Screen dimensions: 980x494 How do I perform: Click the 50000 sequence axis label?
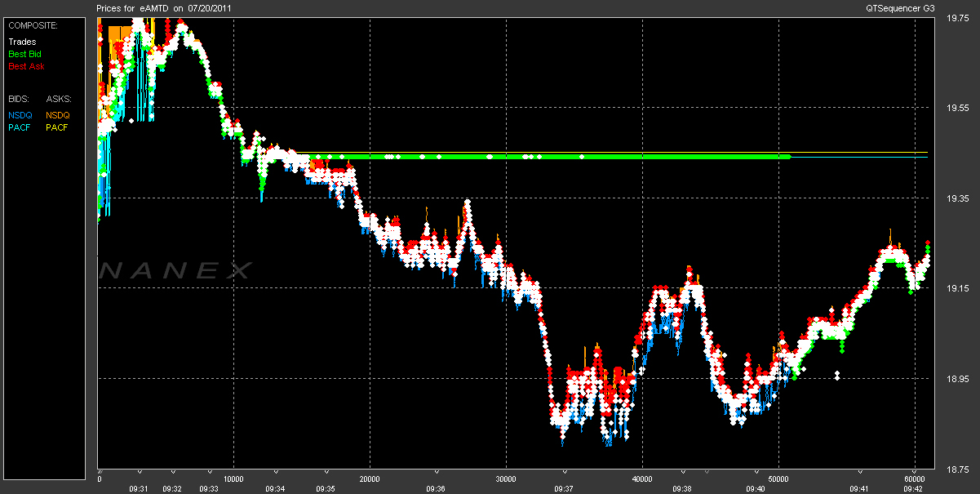click(779, 479)
